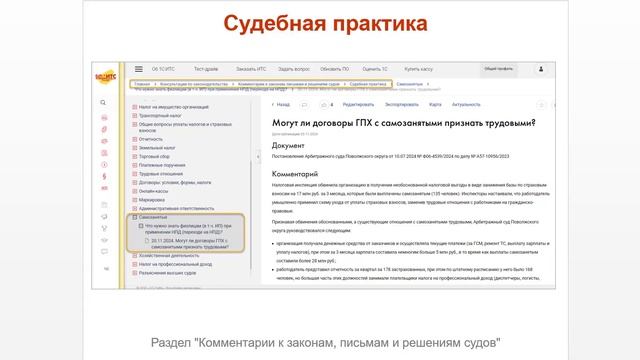
Task: Click the megaphone icon in the sidebar
Action: pos(104,216)
